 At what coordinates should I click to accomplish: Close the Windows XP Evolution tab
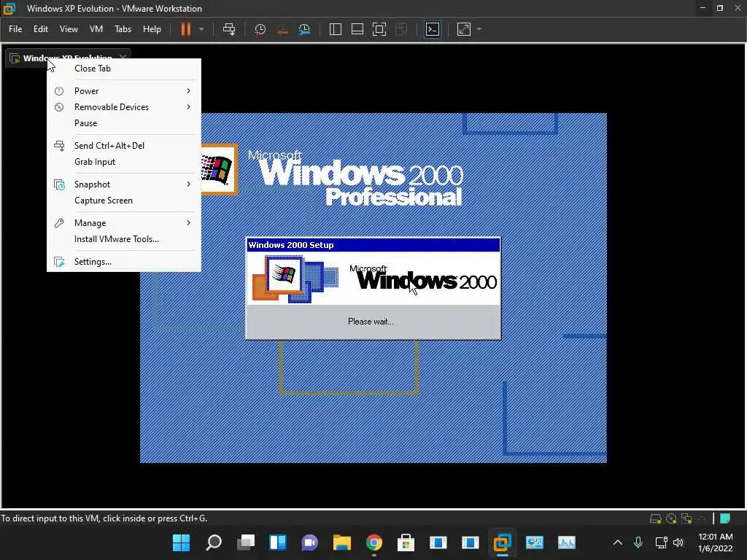123,57
